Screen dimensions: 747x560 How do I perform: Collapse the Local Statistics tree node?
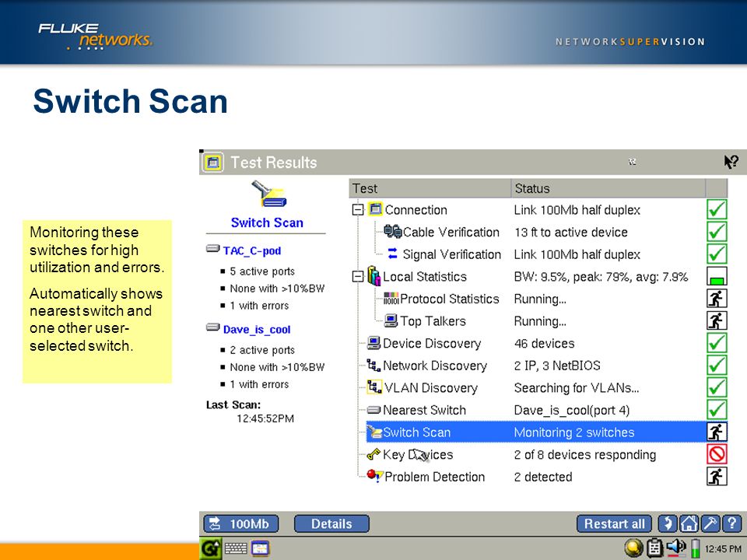pyautogui.click(x=358, y=277)
